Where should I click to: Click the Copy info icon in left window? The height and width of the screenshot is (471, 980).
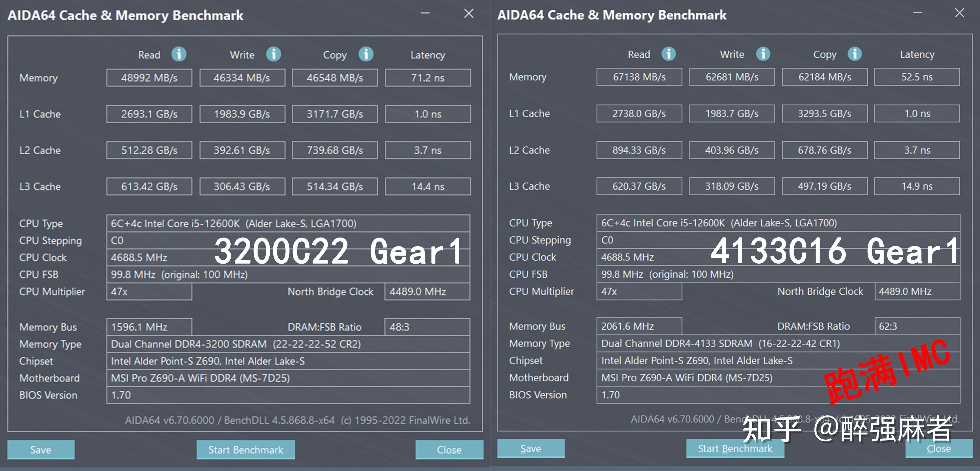(x=366, y=54)
